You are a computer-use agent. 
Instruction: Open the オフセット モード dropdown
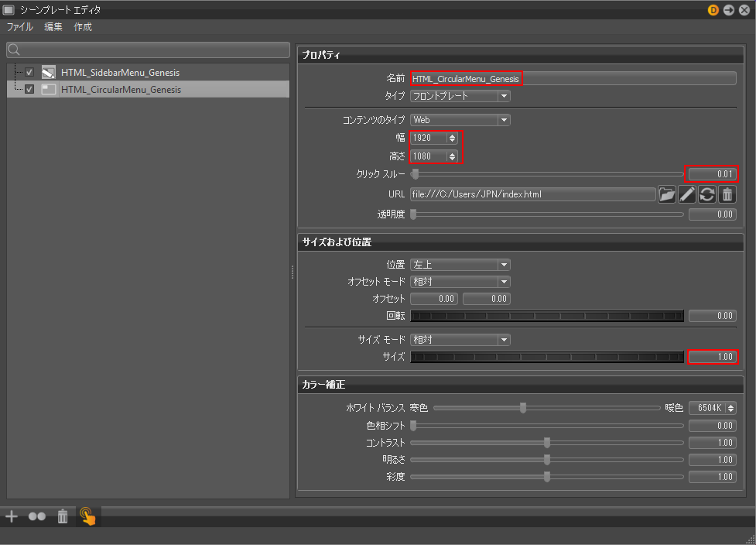pos(460,282)
